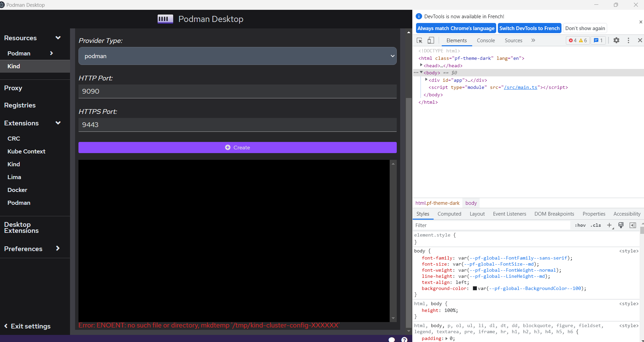
Task: Click Exit settings
Action: (x=27, y=326)
